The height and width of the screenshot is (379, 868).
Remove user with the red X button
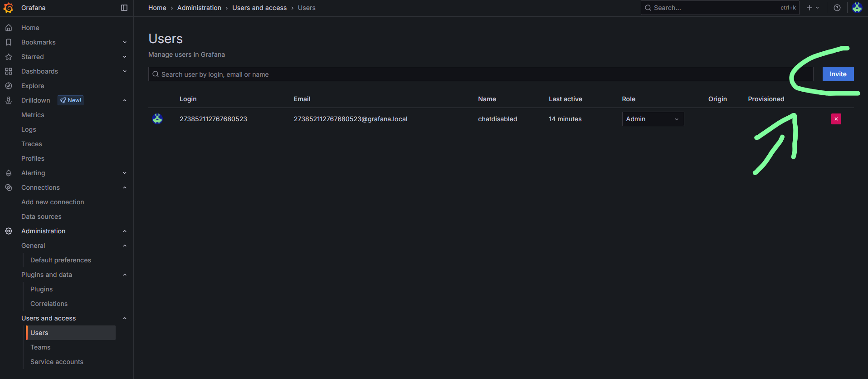(x=836, y=119)
